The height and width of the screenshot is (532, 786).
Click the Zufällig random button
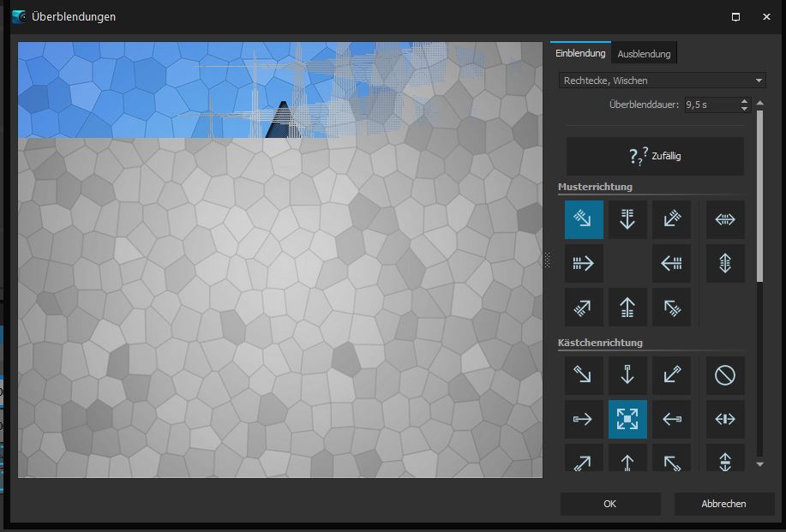click(x=655, y=156)
